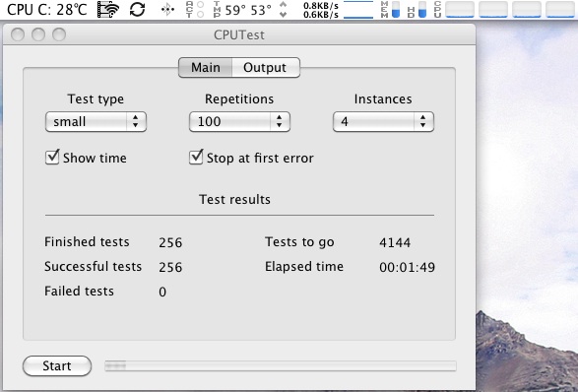Click the Start button
This screenshot has width=578, height=392.
(x=57, y=365)
